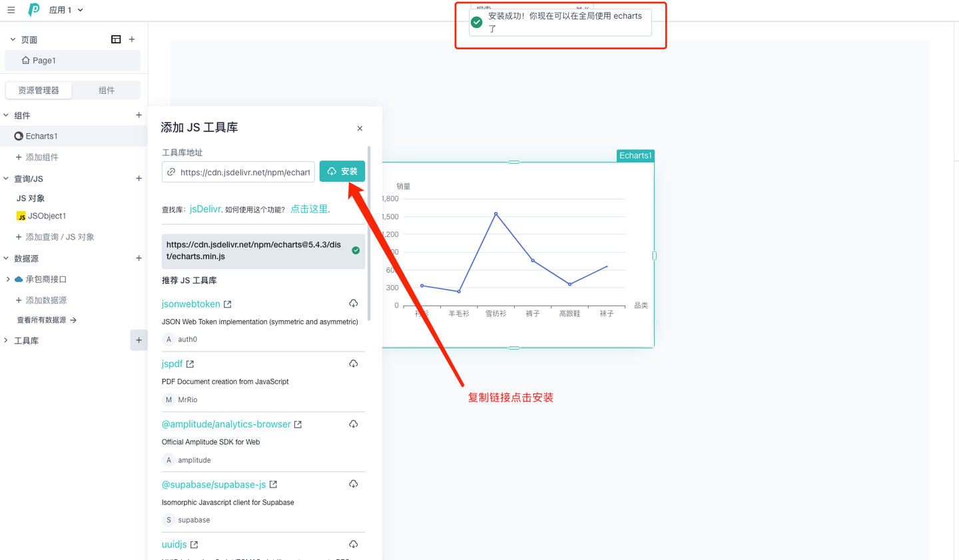Click the MrRio author avatar
The width and height of the screenshot is (959, 560).
click(168, 400)
